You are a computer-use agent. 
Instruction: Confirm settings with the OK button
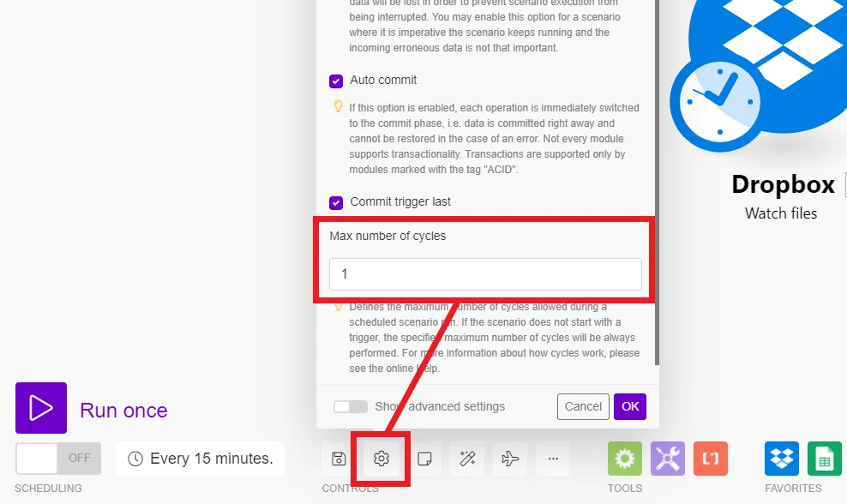pos(630,406)
